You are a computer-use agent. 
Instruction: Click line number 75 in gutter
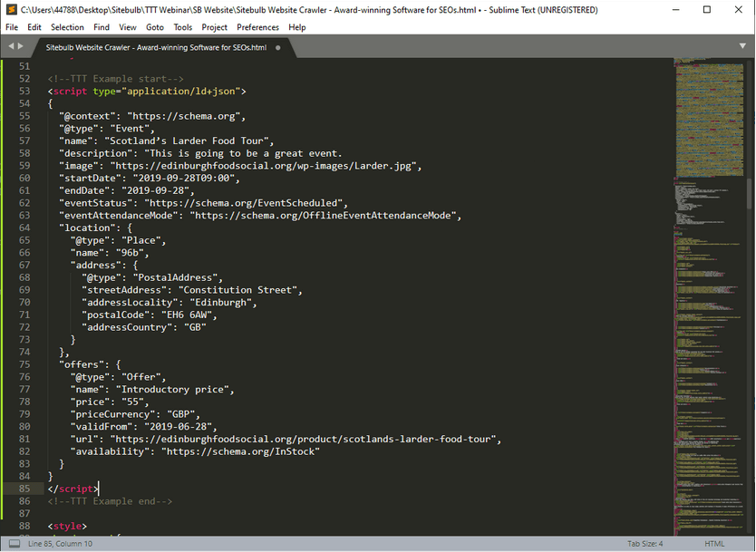24,364
